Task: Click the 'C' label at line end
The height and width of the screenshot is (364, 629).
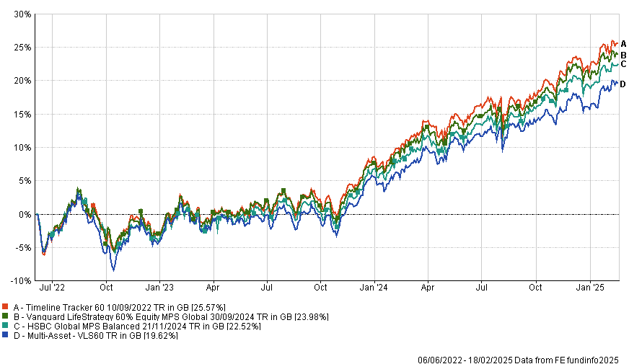Action: click(623, 64)
